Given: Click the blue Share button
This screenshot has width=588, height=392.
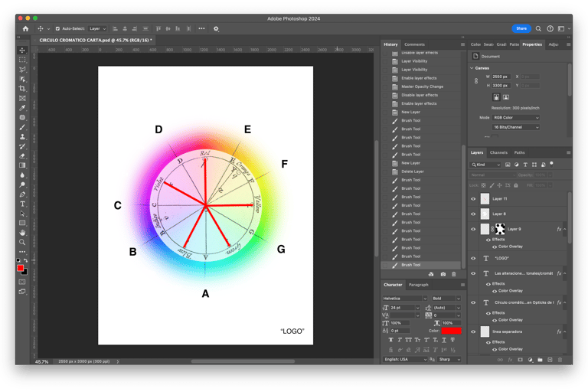Looking at the screenshot, I should point(521,28).
